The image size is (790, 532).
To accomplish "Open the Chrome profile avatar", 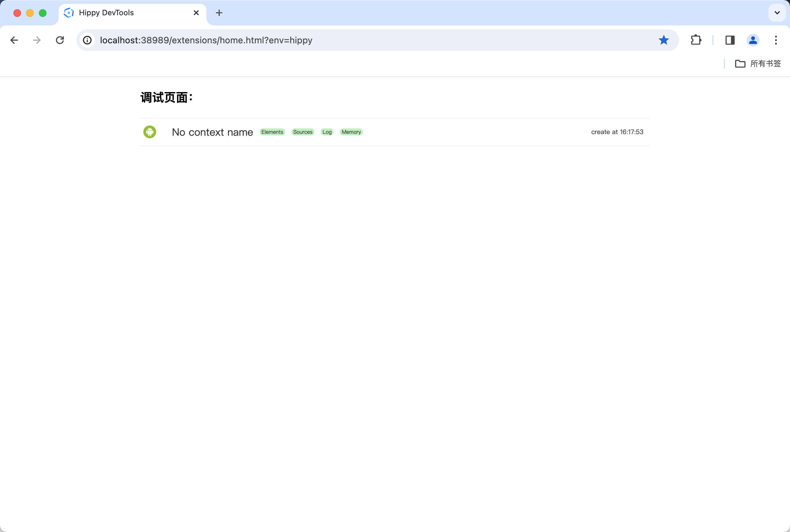I will click(753, 40).
